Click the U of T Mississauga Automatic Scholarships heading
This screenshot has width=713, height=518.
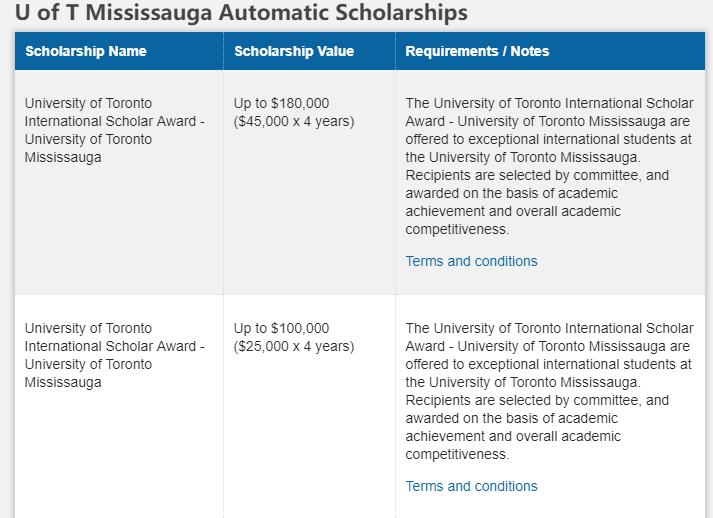[241, 14]
